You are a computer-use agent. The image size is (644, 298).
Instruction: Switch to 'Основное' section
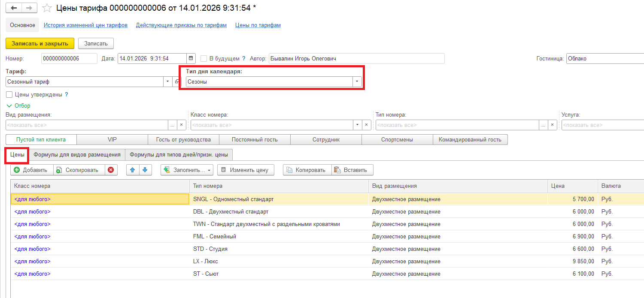(x=22, y=25)
